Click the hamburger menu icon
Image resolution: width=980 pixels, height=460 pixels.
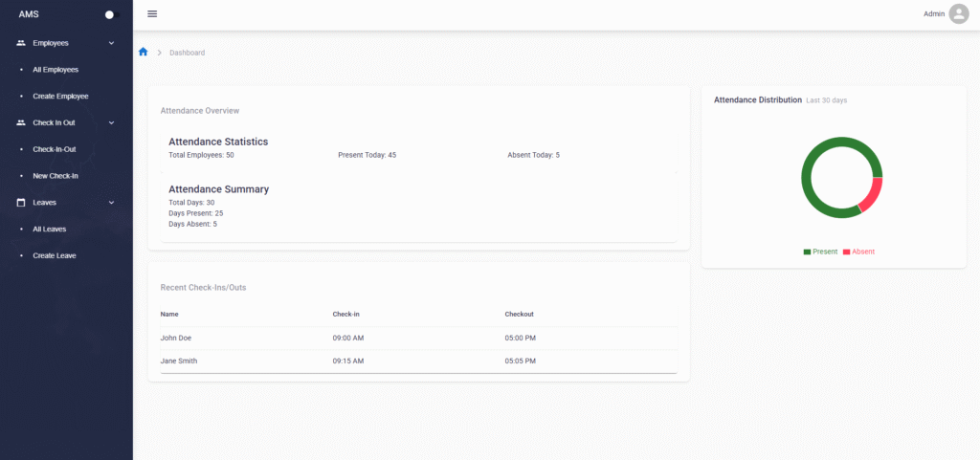(x=152, y=14)
